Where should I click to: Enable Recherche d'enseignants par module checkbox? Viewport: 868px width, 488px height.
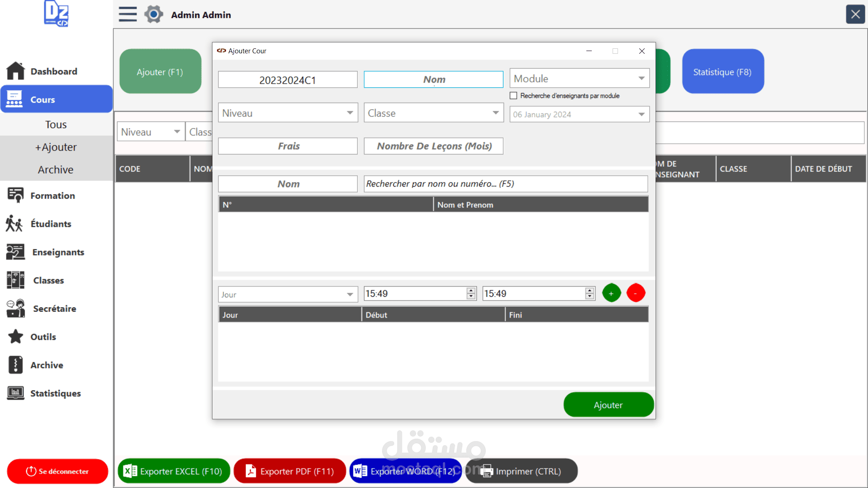click(x=513, y=96)
